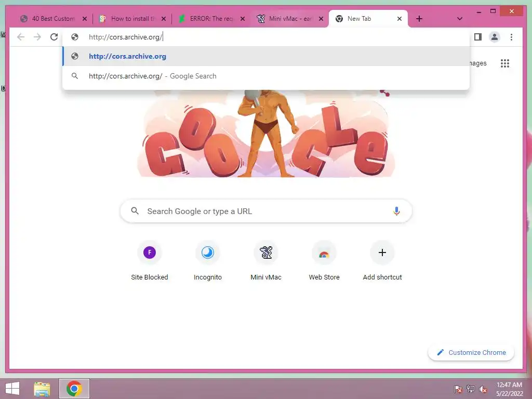Click the muted volume tray icon
This screenshot has width=532, height=399.
click(x=483, y=389)
